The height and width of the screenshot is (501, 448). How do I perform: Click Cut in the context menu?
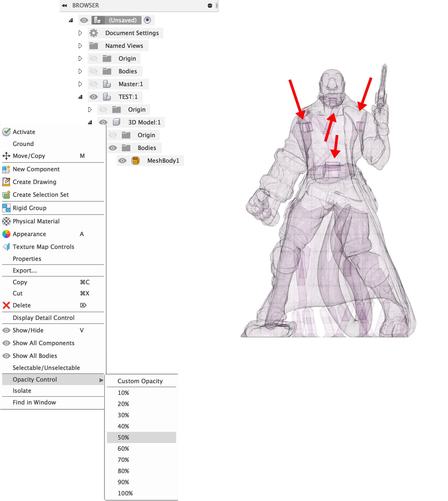pyautogui.click(x=53, y=293)
